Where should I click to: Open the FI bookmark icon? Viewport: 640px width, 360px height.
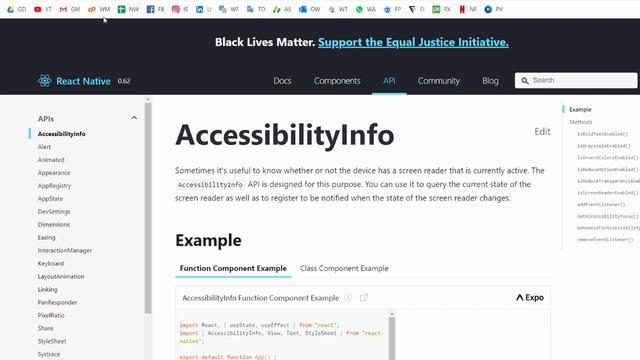(x=412, y=9)
